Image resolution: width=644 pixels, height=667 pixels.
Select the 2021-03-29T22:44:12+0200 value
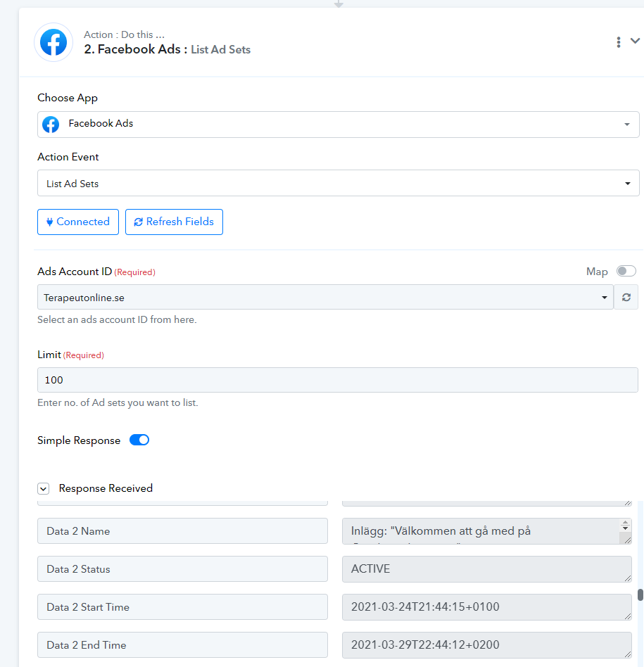point(486,645)
